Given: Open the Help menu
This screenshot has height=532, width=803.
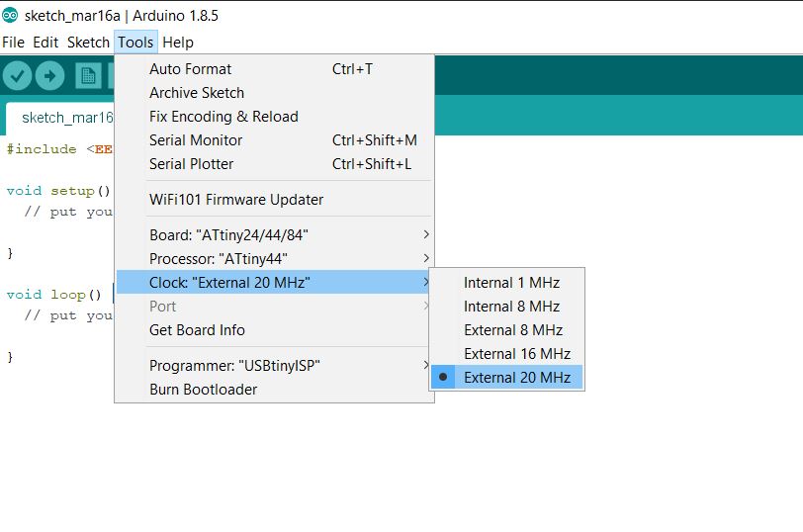Looking at the screenshot, I should tap(178, 43).
